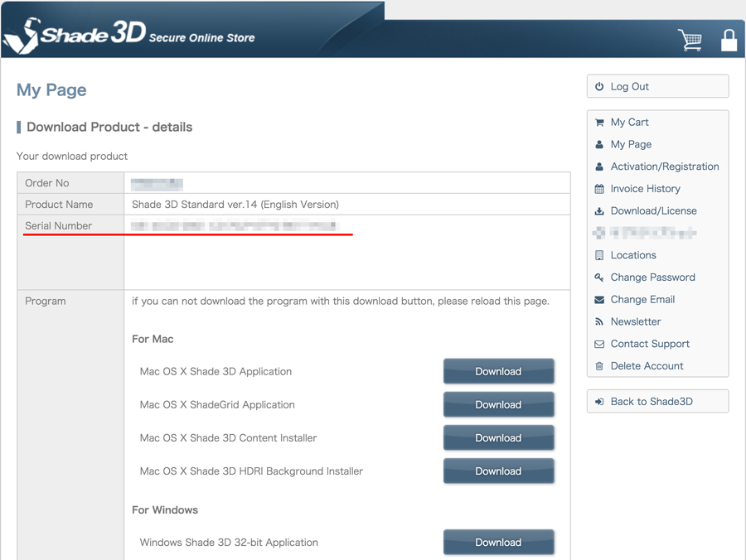
Task: Click the envelope icon beside Change Email
Action: (599, 300)
